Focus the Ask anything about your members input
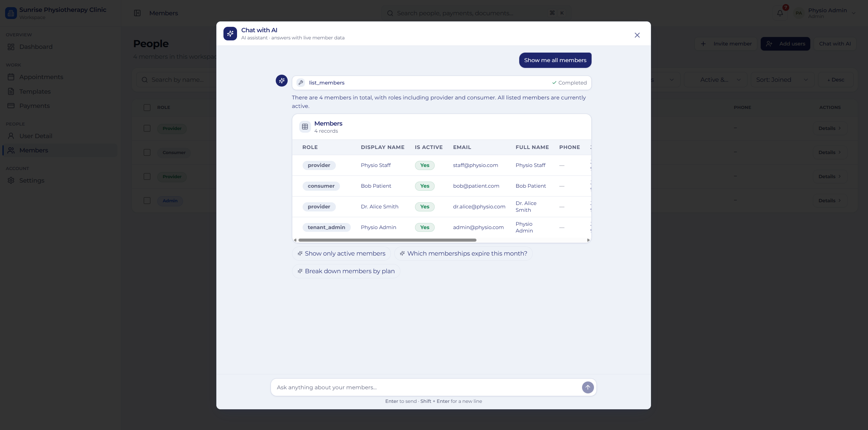The image size is (868, 430). [426, 387]
